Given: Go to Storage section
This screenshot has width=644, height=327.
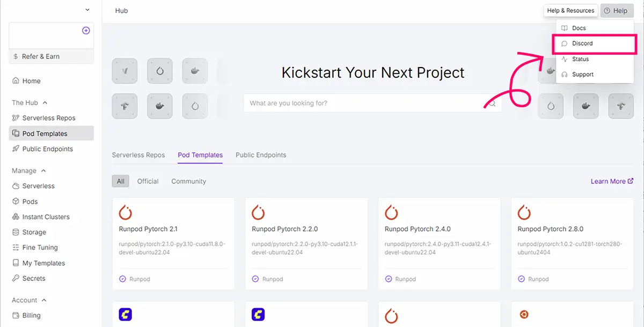Looking at the screenshot, I should (x=34, y=232).
